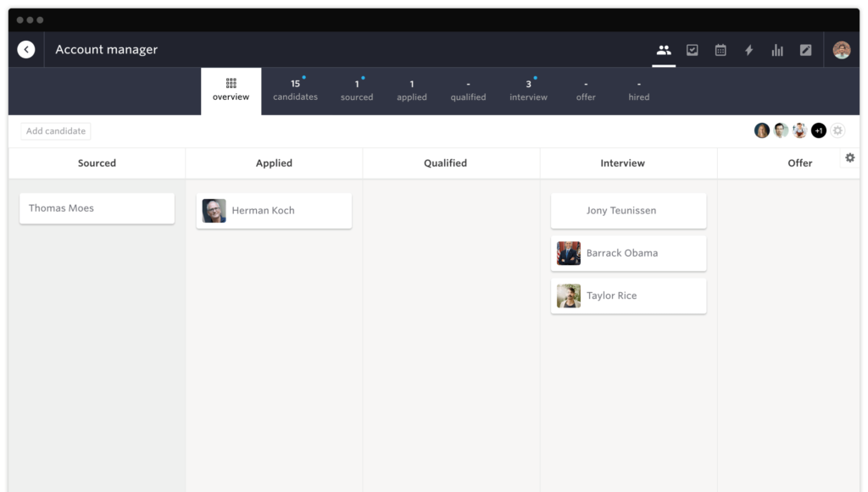Click the Sourced column header

(x=97, y=163)
